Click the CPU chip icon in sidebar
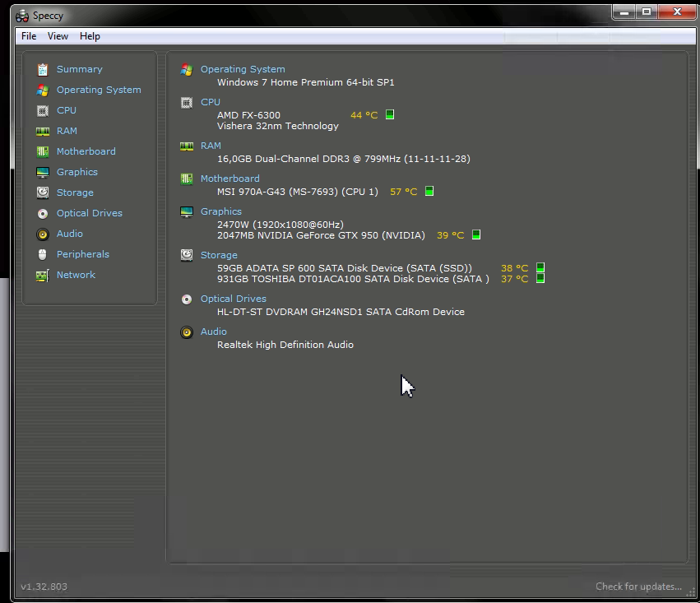The height and width of the screenshot is (603, 700). (43, 111)
